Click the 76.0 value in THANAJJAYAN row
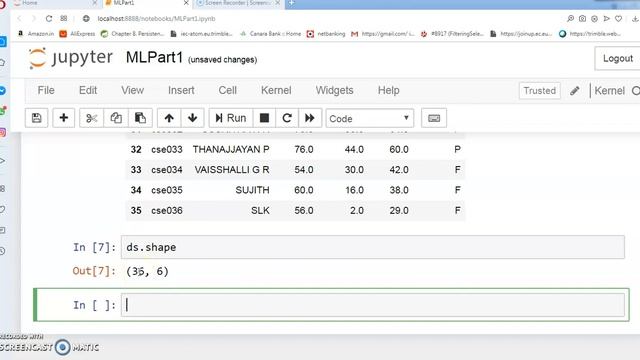This screenshot has width=640, height=360. point(304,149)
